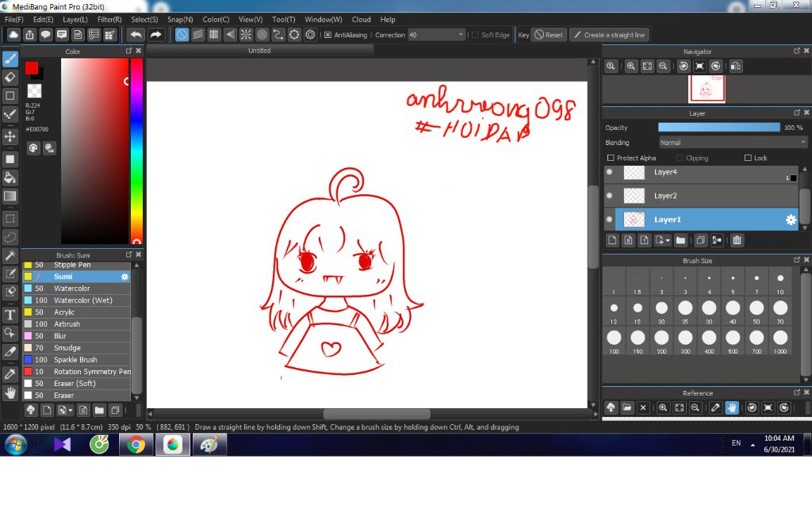Open the Blending mode dropdown
The image size is (812, 524).
coord(733,143)
